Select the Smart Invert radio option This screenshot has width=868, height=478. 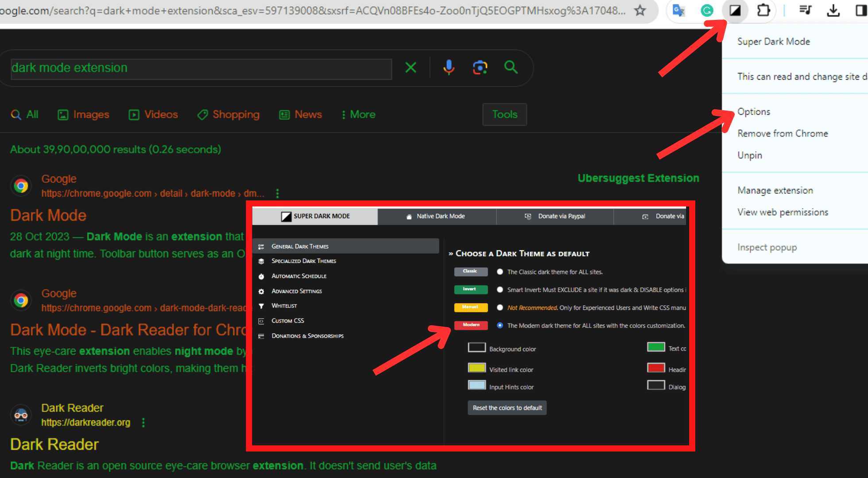pos(500,289)
